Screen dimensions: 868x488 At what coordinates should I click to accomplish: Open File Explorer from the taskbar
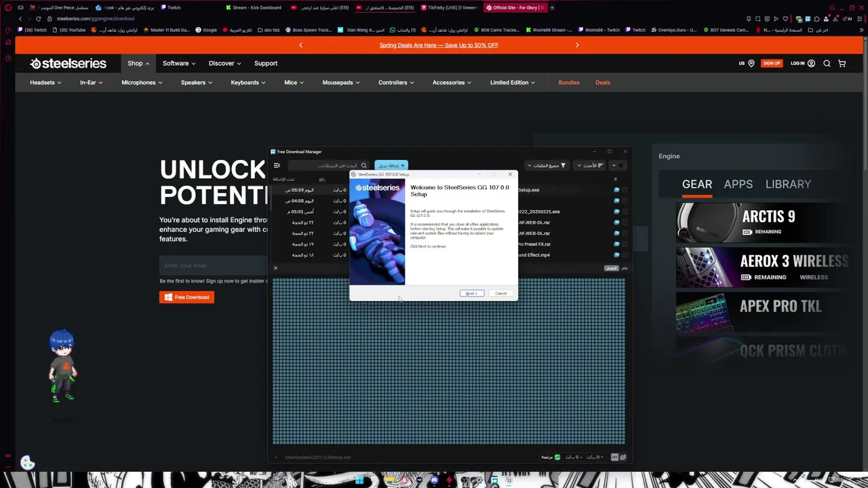pyautogui.click(x=390, y=480)
